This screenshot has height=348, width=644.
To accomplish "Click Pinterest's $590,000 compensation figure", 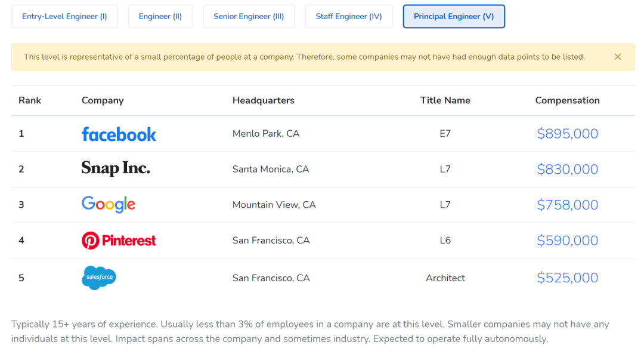I will 567,240.
